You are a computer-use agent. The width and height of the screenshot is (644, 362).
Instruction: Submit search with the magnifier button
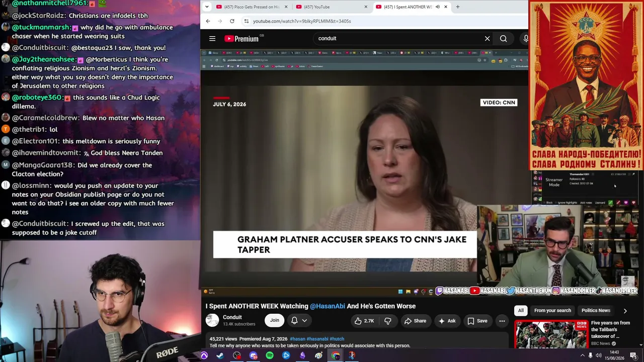(503, 38)
